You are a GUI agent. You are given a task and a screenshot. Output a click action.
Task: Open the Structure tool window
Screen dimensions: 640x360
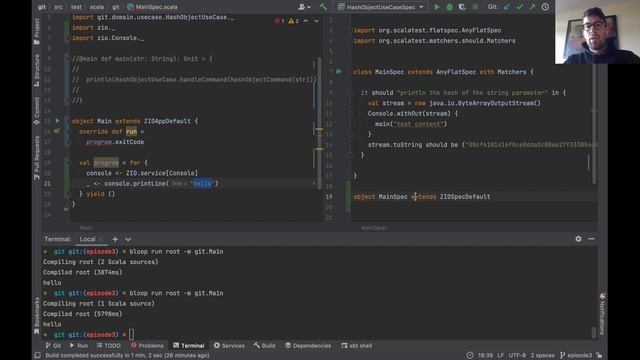pos(37,70)
